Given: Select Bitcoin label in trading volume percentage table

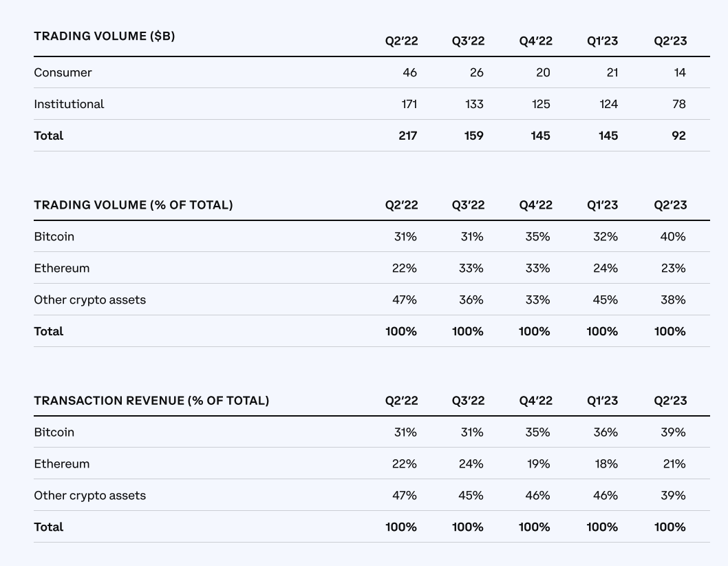Looking at the screenshot, I should pos(54,236).
